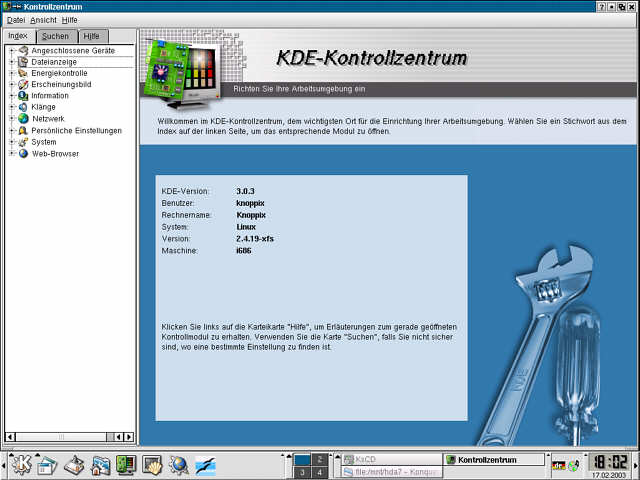Click the panel clock showing 18:02

[x=610, y=462]
